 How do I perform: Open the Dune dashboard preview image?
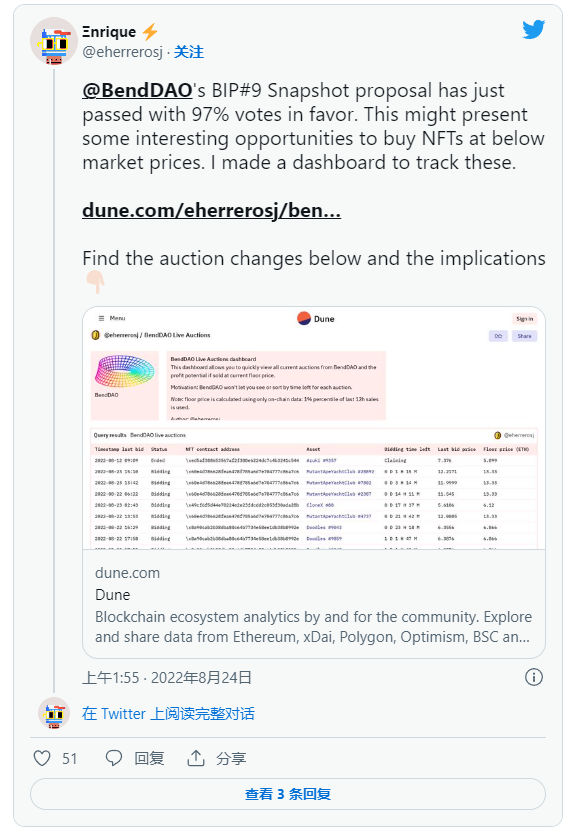314,428
